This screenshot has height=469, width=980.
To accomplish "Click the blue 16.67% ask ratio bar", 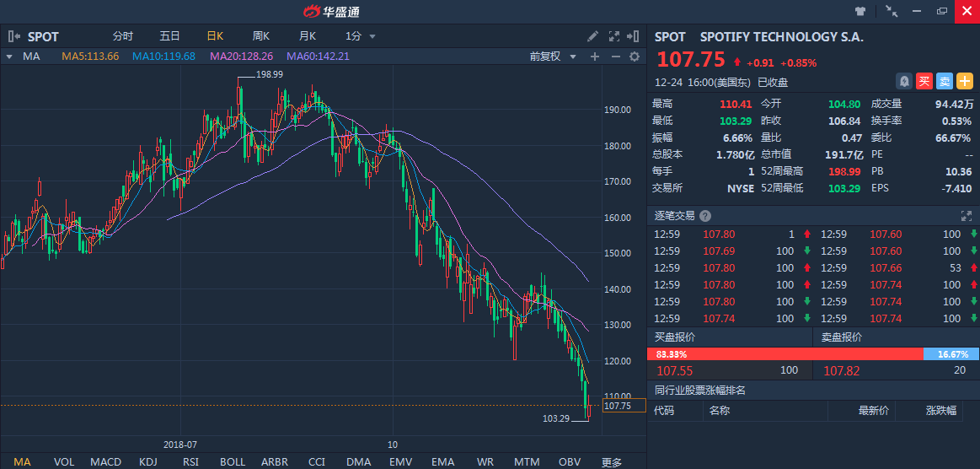I will click(x=951, y=354).
